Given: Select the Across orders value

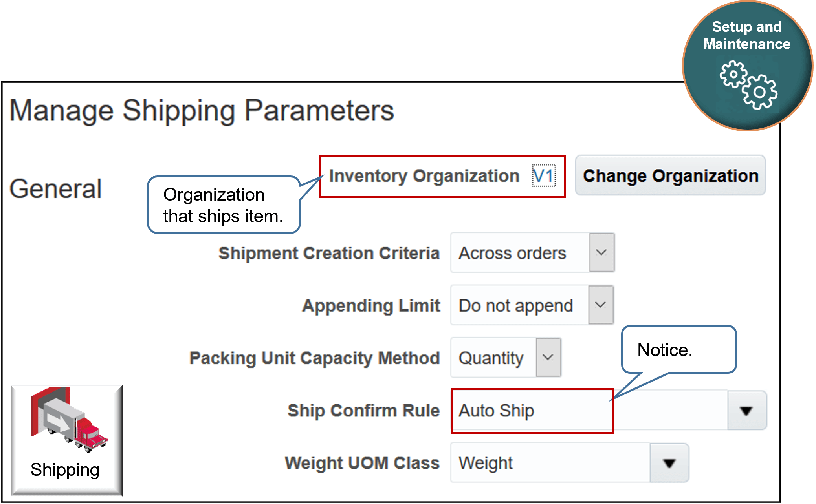Looking at the screenshot, I should pyautogui.click(x=512, y=253).
